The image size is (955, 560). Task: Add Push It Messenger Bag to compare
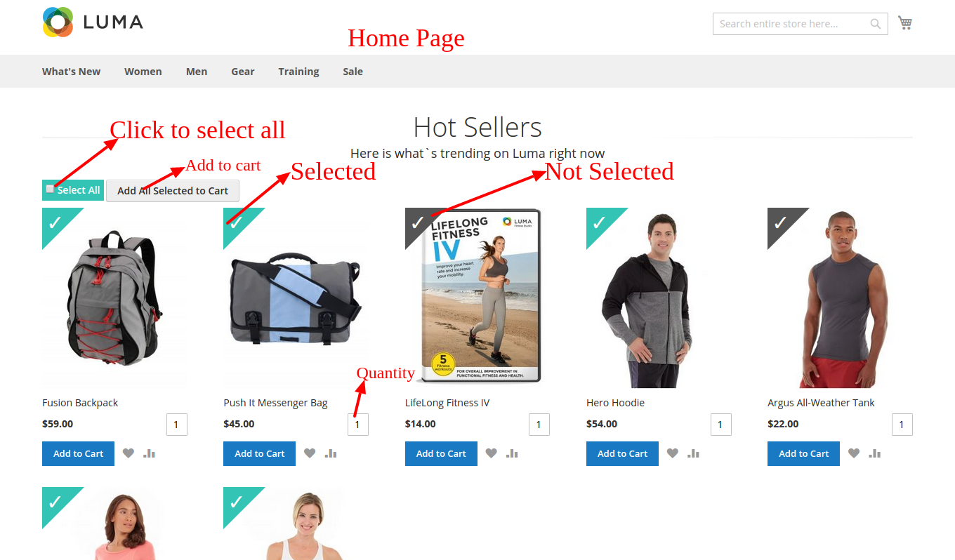coord(331,453)
